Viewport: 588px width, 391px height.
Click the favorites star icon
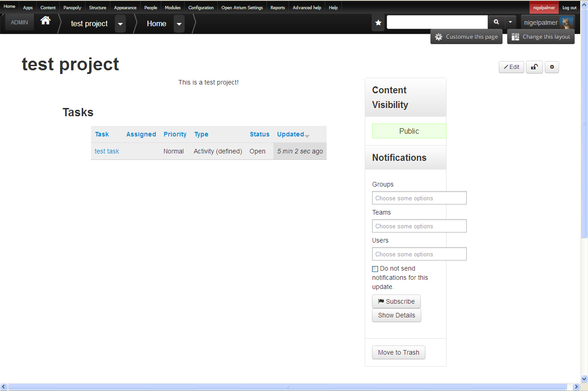pyautogui.click(x=378, y=23)
